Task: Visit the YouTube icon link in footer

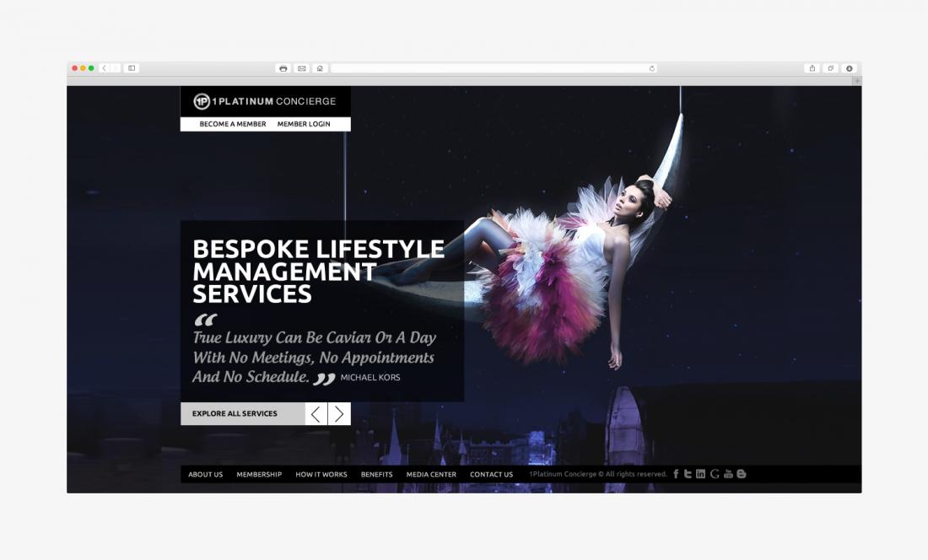Action: pyautogui.click(x=728, y=474)
